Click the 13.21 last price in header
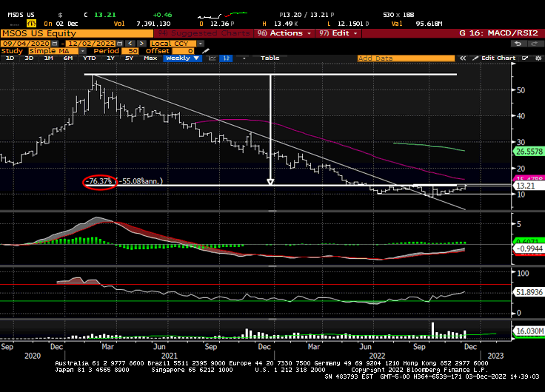545x392 pixels. tap(104, 15)
